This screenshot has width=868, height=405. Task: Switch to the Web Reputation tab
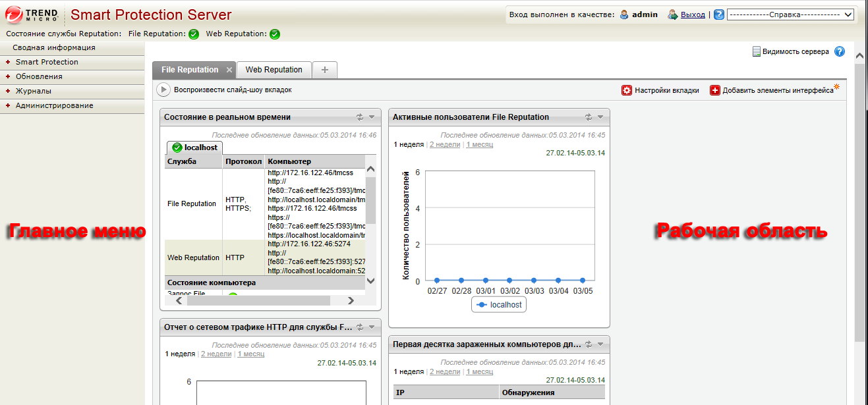pyautogui.click(x=274, y=70)
